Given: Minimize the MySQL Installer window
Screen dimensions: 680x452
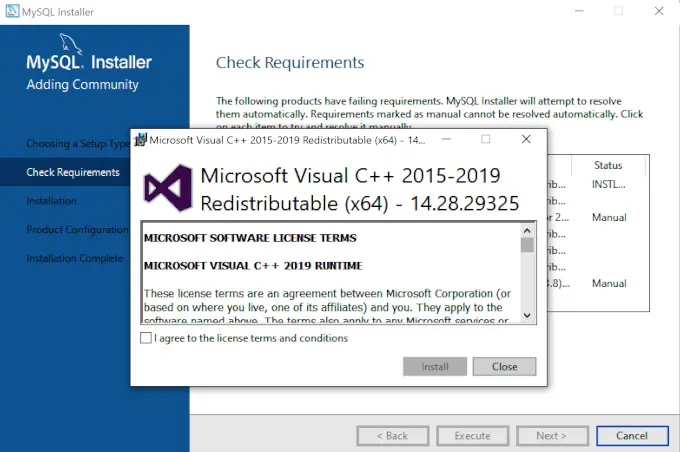Looking at the screenshot, I should 574,11.
